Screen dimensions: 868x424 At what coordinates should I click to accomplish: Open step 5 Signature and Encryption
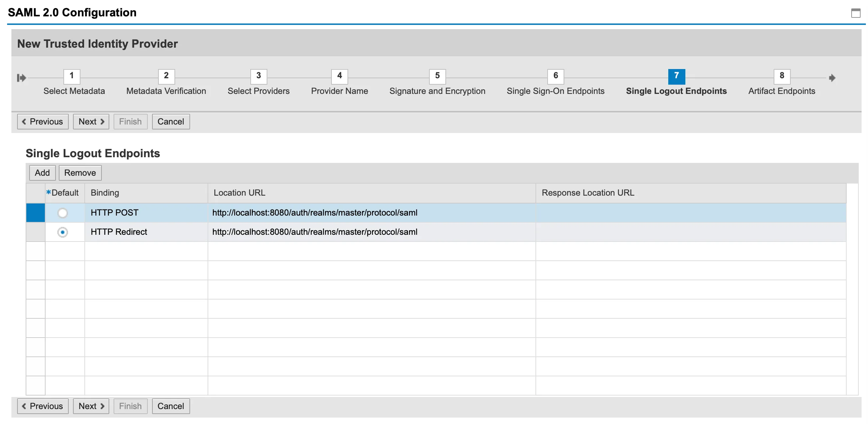tap(437, 76)
